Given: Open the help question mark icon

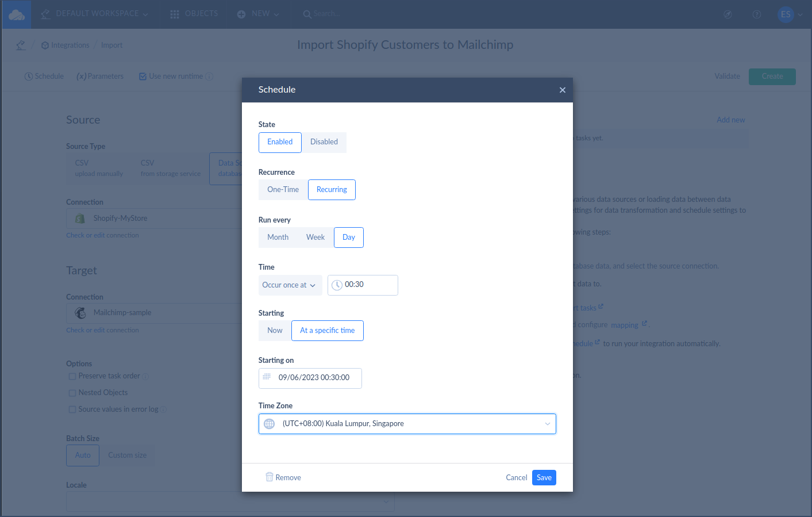Looking at the screenshot, I should pyautogui.click(x=757, y=14).
